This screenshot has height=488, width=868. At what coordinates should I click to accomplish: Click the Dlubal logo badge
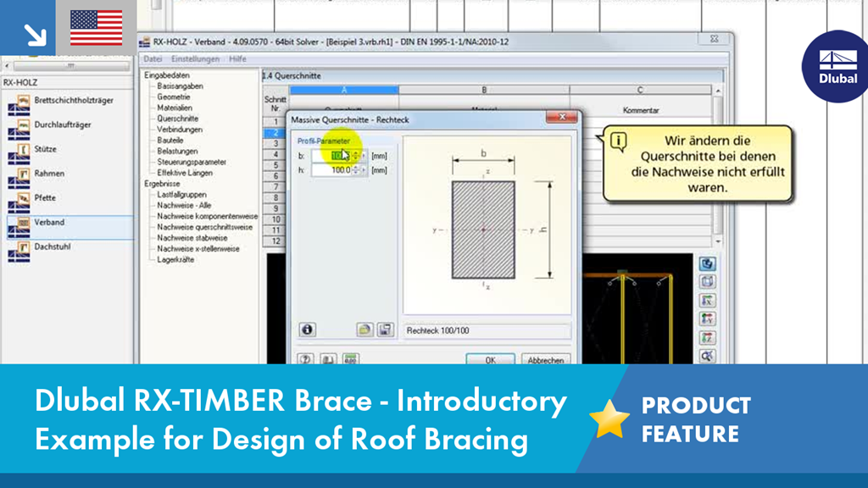[837, 66]
